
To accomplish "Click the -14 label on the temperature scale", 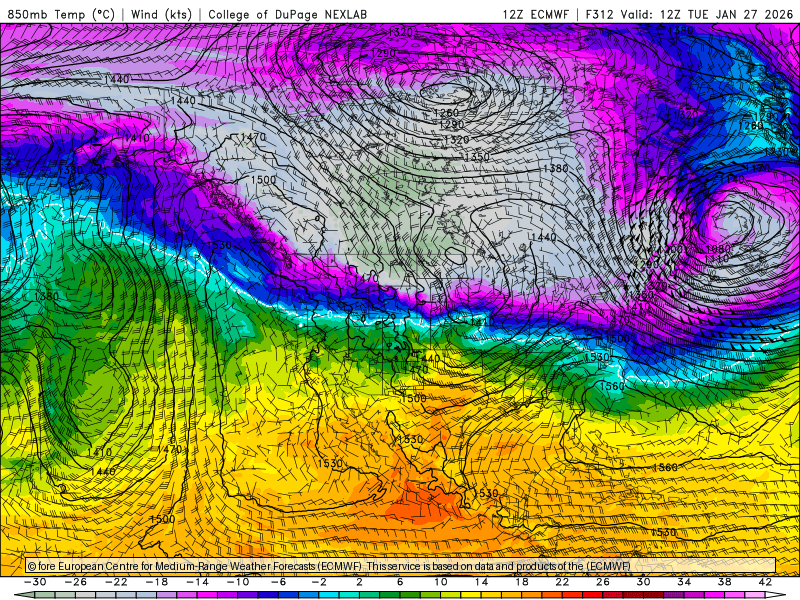I will pyautogui.click(x=197, y=582).
